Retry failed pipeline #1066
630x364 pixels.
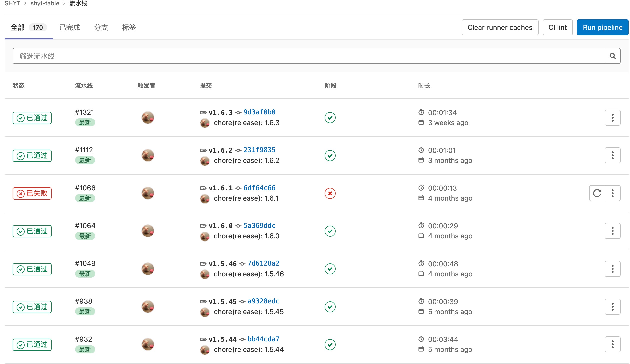(x=597, y=193)
